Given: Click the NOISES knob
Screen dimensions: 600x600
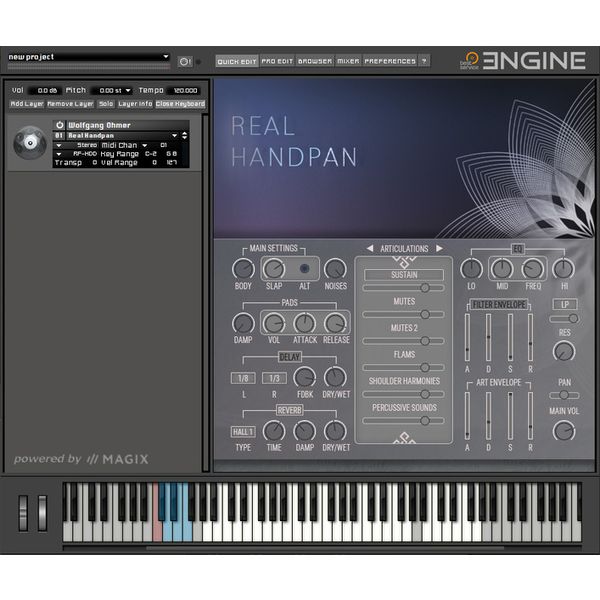Looking at the screenshot, I should click(336, 269).
